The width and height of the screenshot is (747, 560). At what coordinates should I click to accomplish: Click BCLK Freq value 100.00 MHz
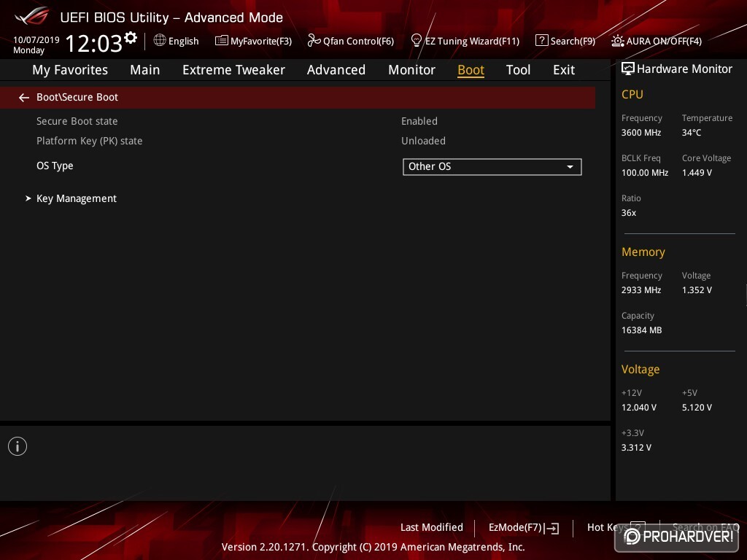(645, 173)
